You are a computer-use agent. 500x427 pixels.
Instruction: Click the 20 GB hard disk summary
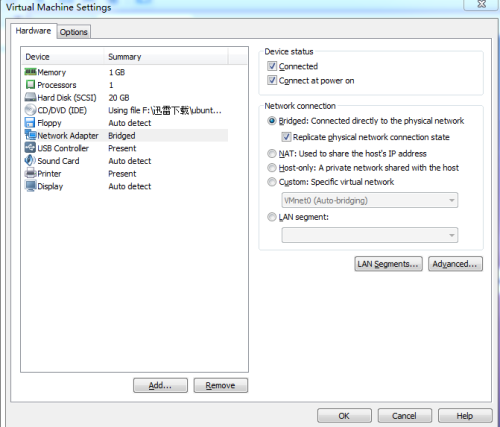pyautogui.click(x=119, y=98)
